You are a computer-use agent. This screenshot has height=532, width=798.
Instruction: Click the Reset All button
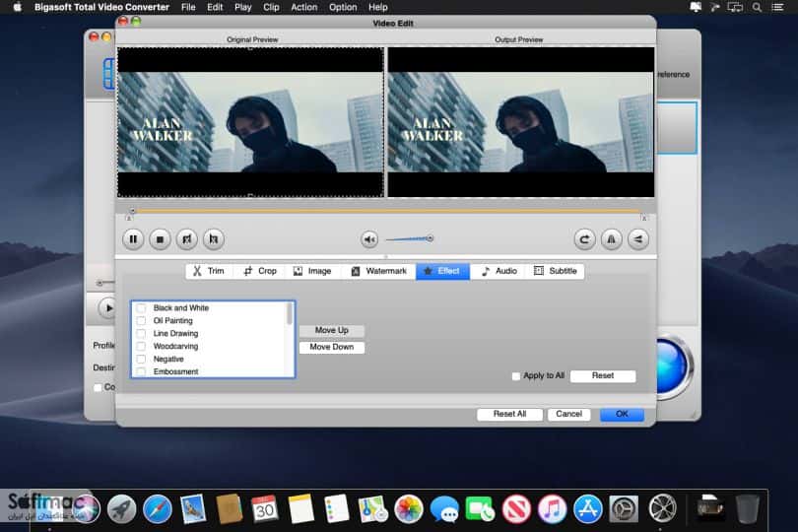pyautogui.click(x=509, y=415)
